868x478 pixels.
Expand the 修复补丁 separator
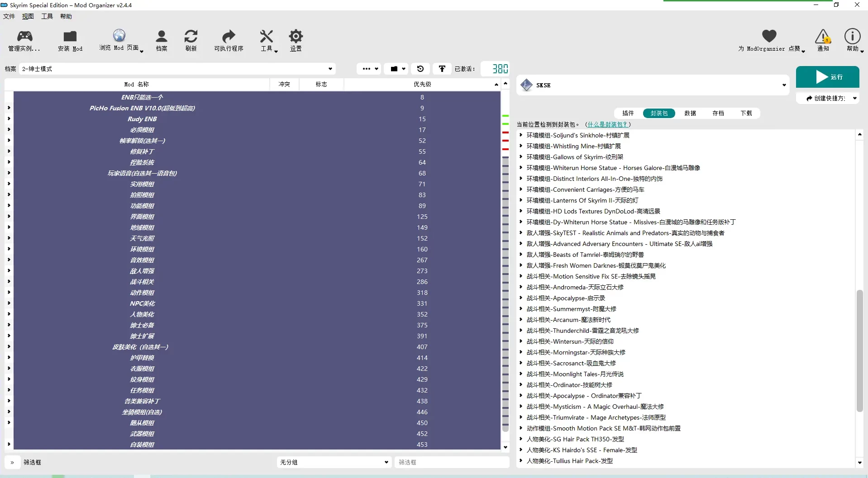click(9, 151)
